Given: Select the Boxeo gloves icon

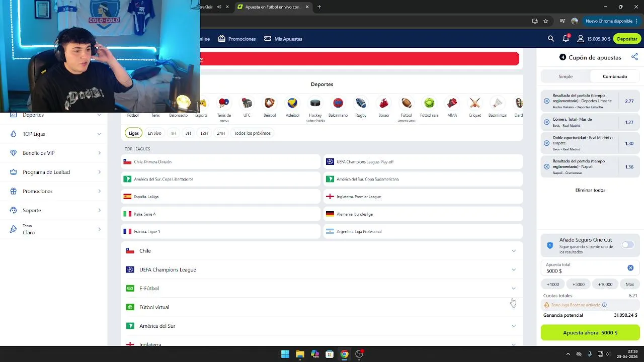Looking at the screenshot, I should point(383,103).
